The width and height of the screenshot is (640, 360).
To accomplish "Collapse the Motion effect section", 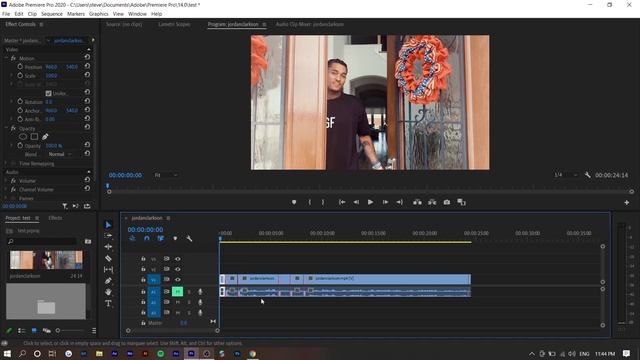I will click(x=7, y=58).
